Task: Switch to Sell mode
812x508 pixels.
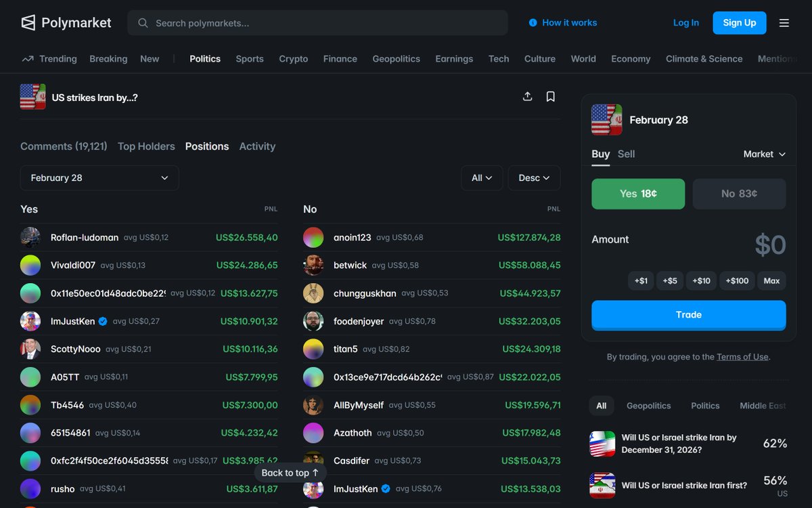Action: [x=626, y=154]
